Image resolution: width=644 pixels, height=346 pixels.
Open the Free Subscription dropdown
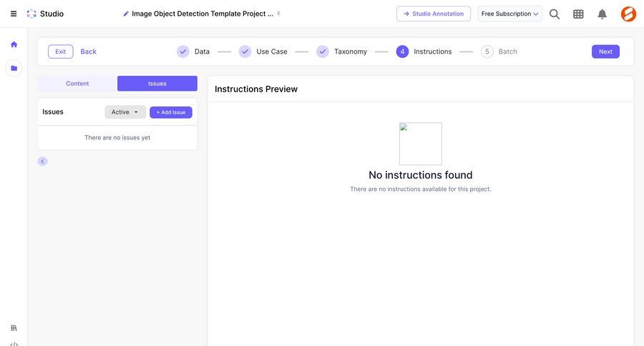509,14
